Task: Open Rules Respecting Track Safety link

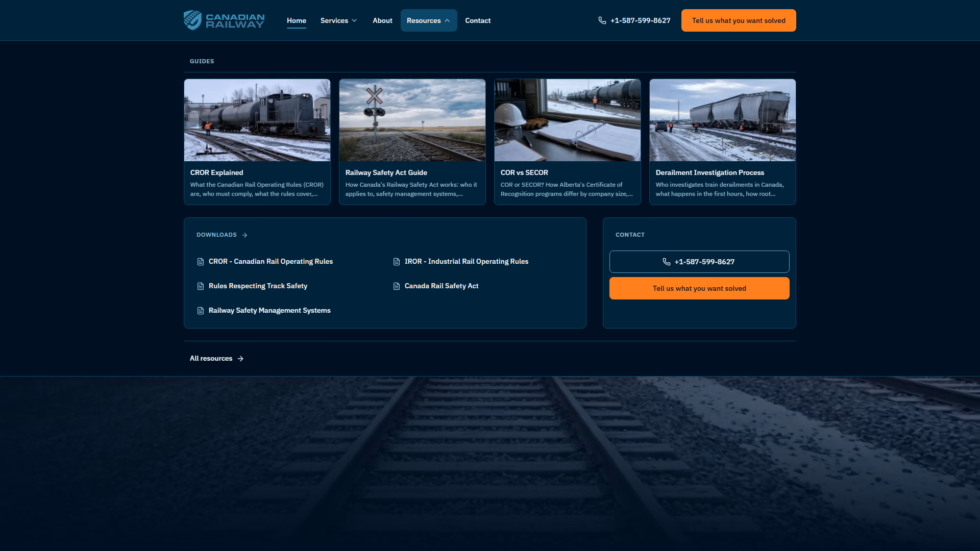Action: (x=258, y=286)
